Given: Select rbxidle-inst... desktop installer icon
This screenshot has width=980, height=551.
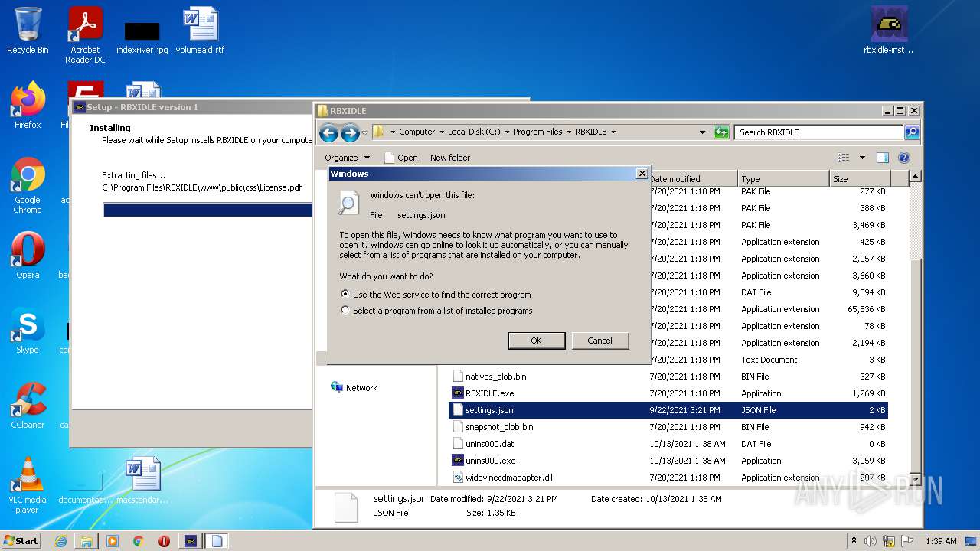Looking at the screenshot, I should [x=889, y=31].
